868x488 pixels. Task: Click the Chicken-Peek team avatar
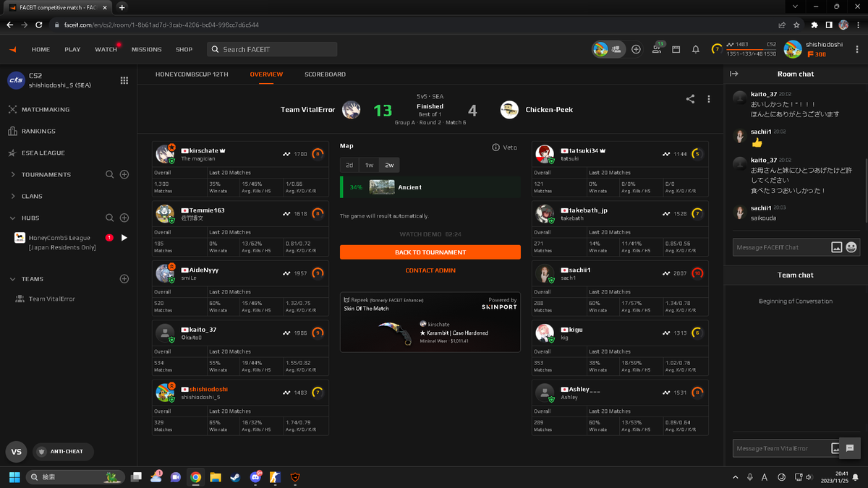pyautogui.click(x=509, y=110)
